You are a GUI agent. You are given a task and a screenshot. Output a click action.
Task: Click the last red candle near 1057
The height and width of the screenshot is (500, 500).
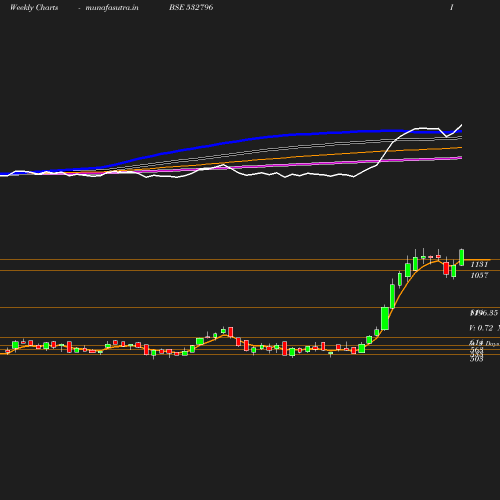pos(446,268)
